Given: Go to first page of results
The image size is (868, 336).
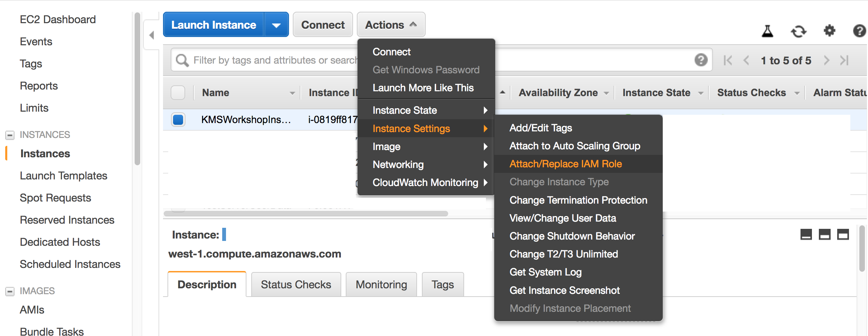Looking at the screenshot, I should tap(727, 60).
